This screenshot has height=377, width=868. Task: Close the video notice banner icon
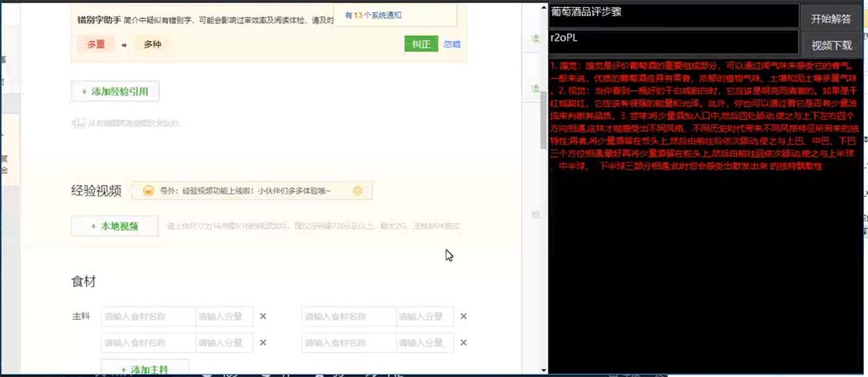pos(358,191)
